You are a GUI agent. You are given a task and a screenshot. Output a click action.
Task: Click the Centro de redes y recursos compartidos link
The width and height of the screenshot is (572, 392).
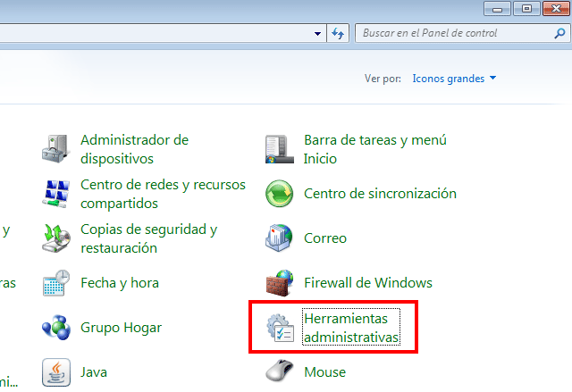(x=163, y=194)
